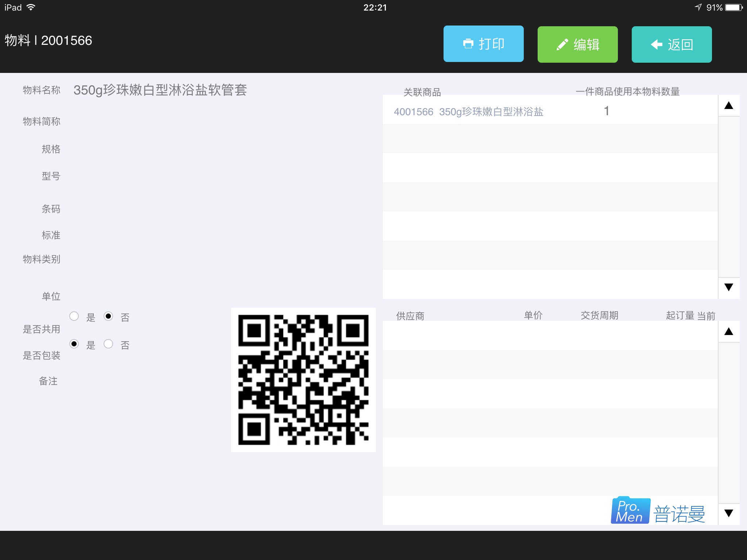Select 是 radio for 是否共用
The height and width of the screenshot is (560, 747).
[x=74, y=316]
